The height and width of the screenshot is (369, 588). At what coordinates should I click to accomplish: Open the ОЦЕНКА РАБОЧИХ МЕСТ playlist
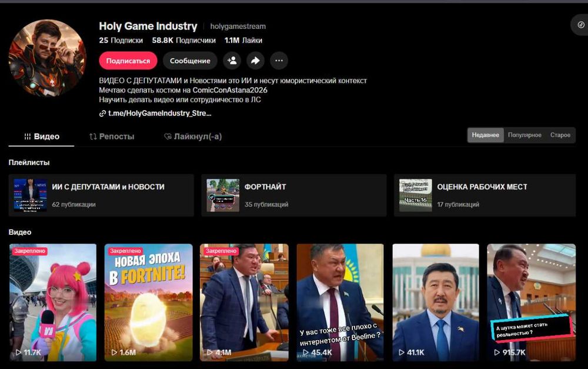click(485, 195)
